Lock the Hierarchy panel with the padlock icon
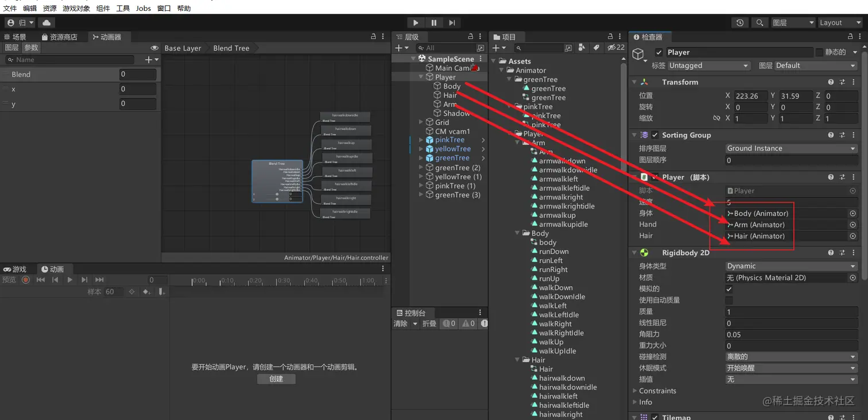Screen dimensions: 868x420 (x=471, y=36)
